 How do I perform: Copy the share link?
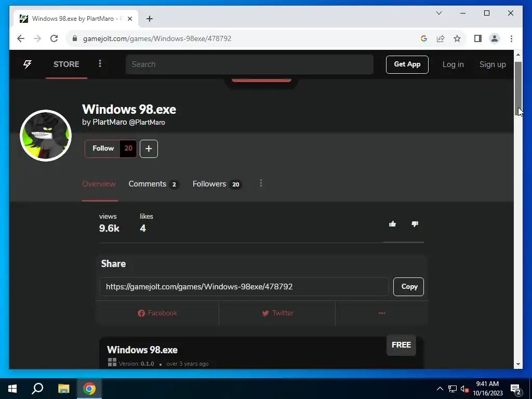(x=408, y=287)
